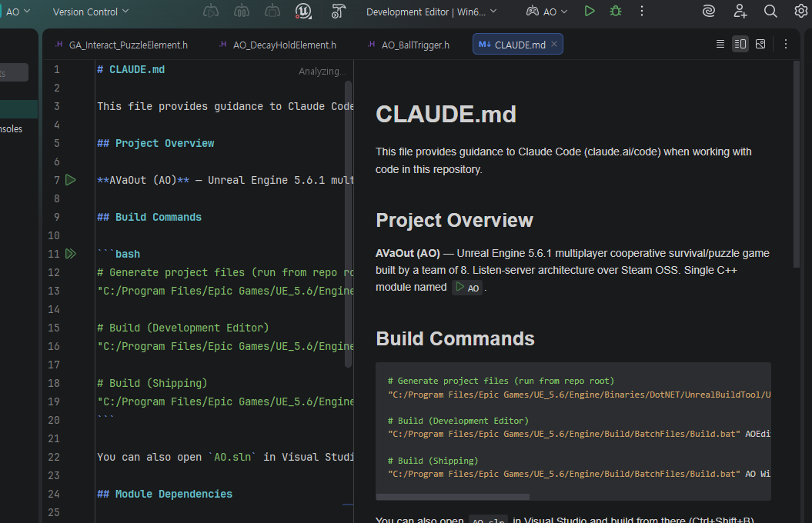
Task: Click 'Project Overview' heading in preview
Action: coord(454,221)
